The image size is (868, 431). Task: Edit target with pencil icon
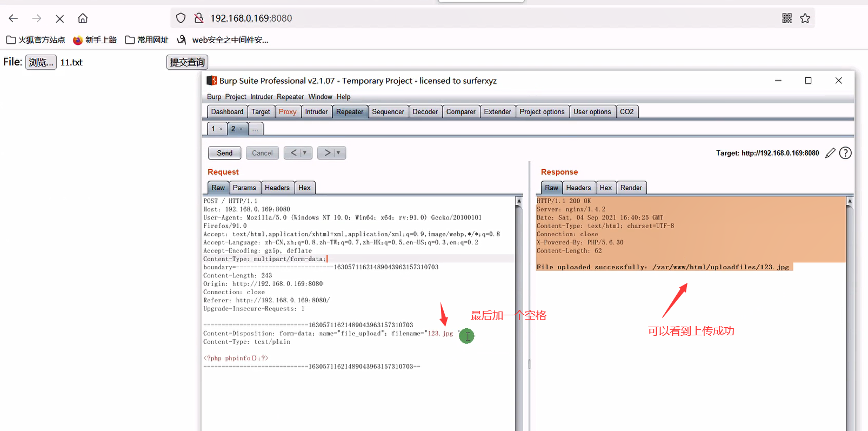[x=831, y=153]
